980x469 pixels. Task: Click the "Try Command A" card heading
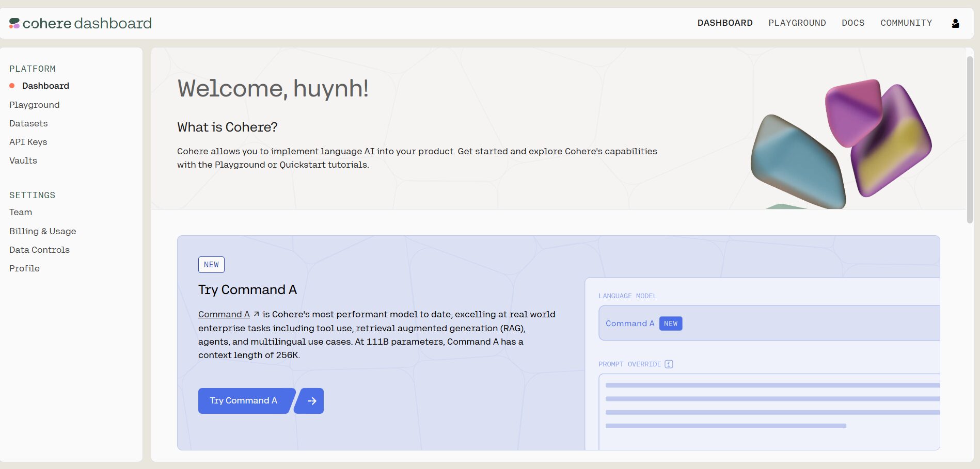(247, 289)
